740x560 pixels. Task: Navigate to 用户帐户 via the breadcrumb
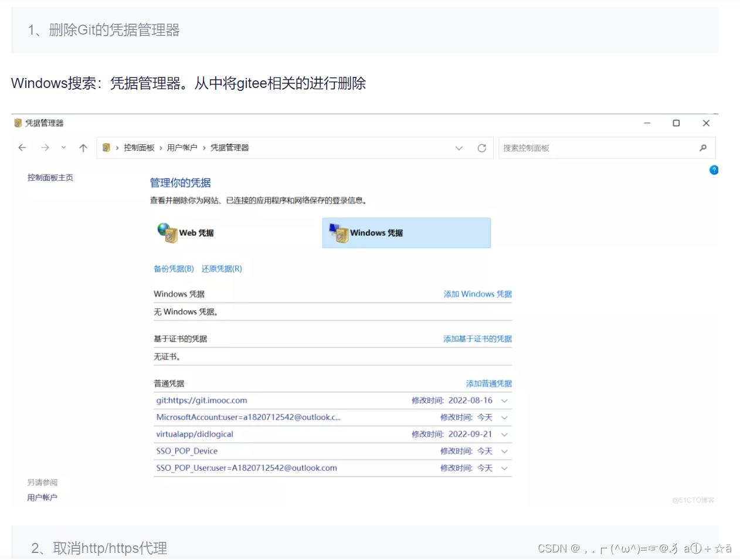(178, 148)
